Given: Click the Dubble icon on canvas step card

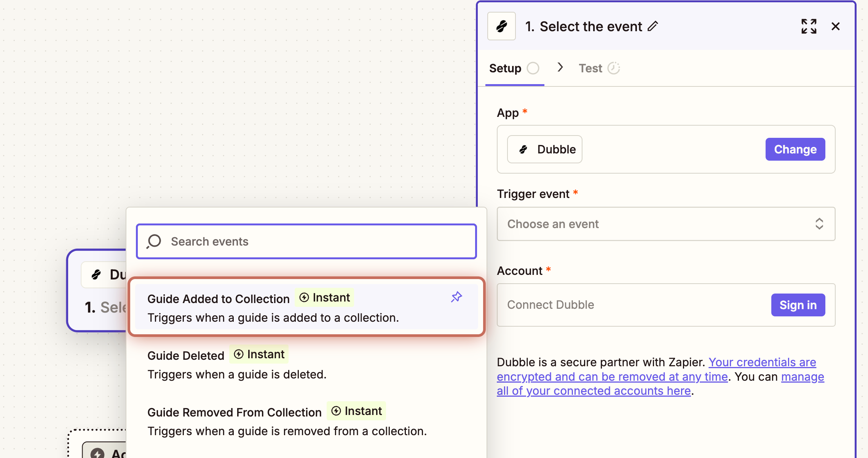Looking at the screenshot, I should click(96, 274).
